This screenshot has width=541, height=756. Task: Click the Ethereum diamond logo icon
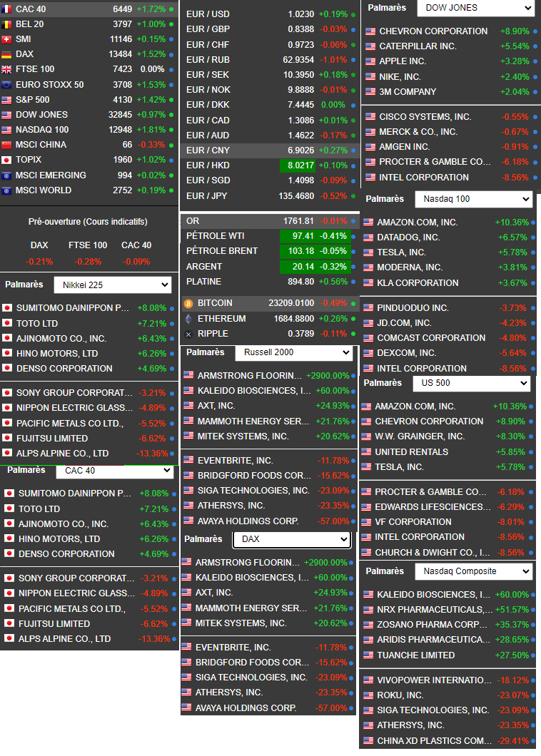[188, 319]
